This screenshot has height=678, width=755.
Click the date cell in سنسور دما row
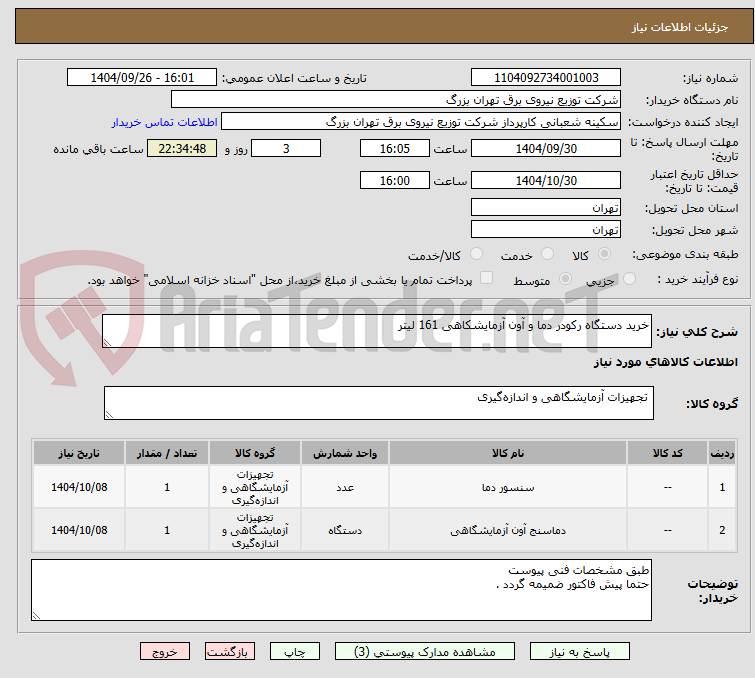pos(79,487)
